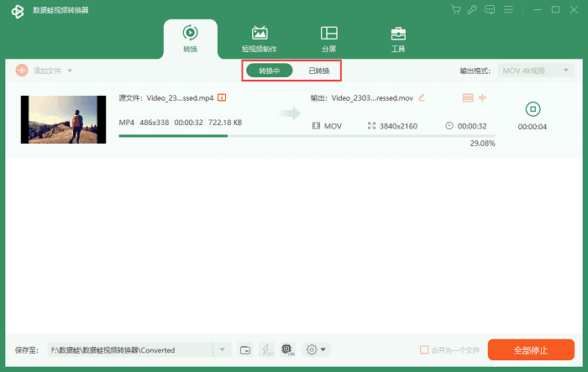Expand the save path dropdown arrow

(x=222, y=349)
